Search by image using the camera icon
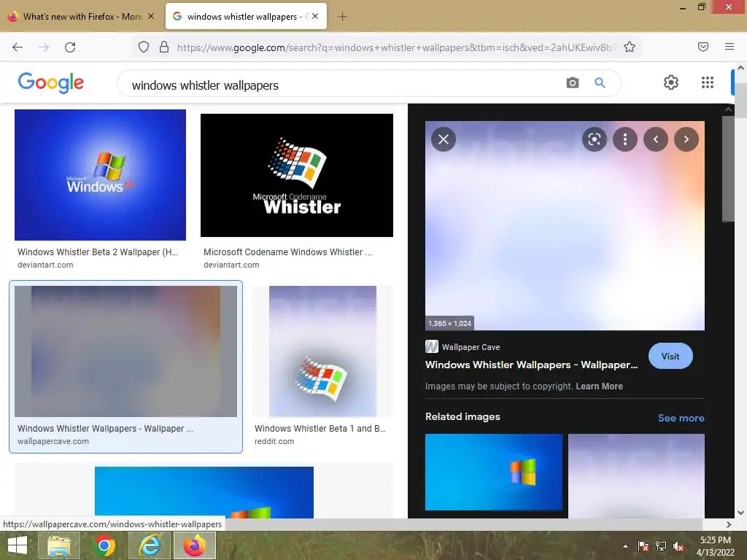 [x=573, y=83]
